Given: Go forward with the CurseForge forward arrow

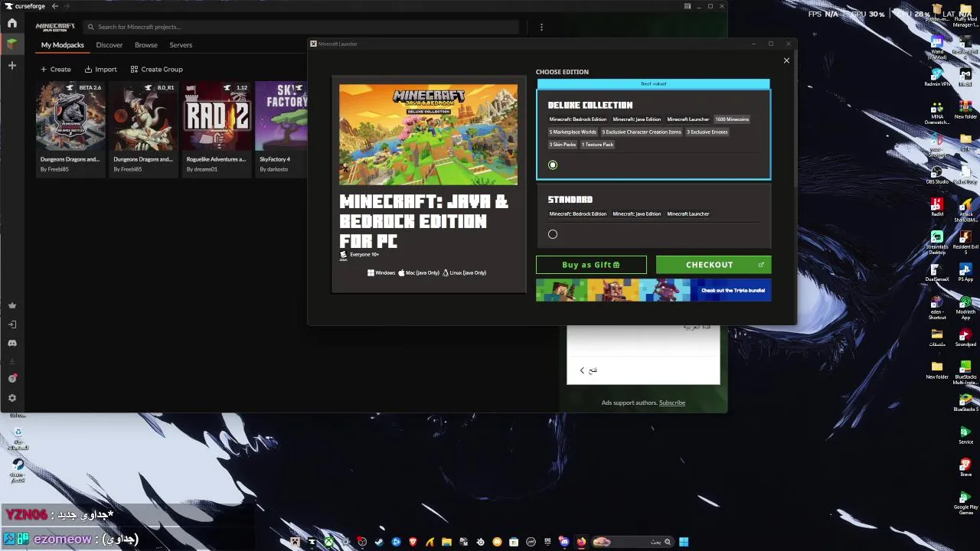Looking at the screenshot, I should point(66,6).
